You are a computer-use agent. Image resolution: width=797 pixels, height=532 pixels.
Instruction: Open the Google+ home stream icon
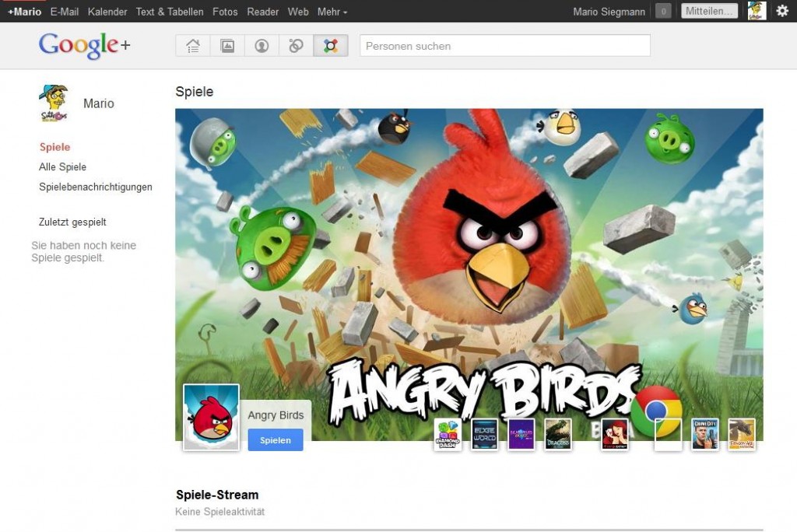pyautogui.click(x=192, y=46)
